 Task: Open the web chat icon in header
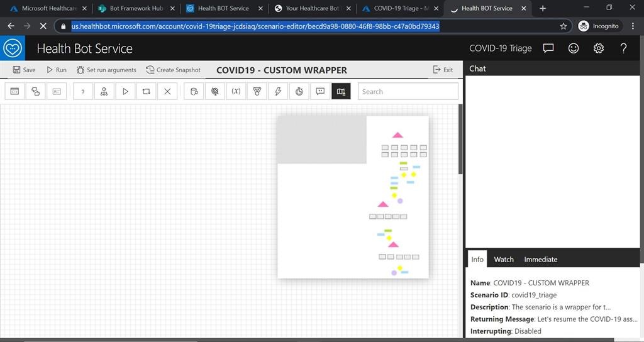(x=548, y=48)
